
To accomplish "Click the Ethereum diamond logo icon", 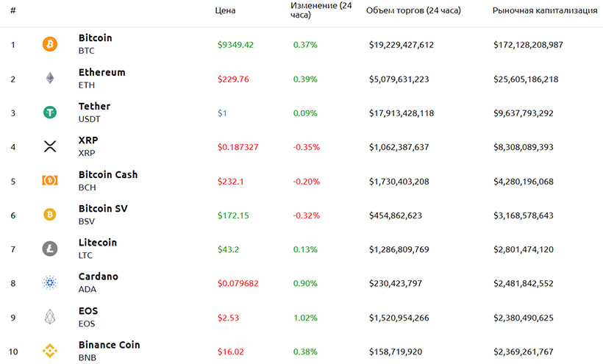I will (x=50, y=79).
